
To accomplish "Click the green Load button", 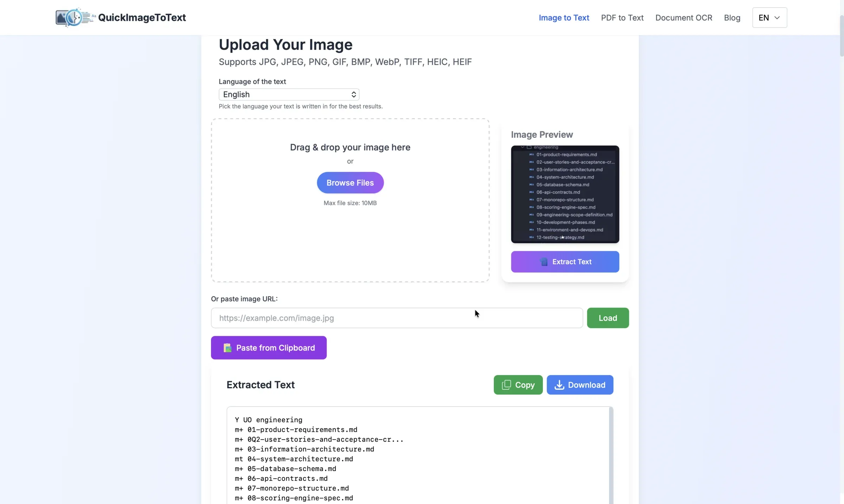I will coord(608,318).
